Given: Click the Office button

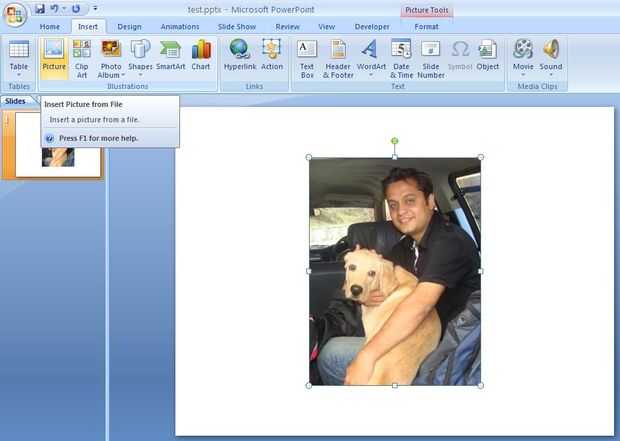Looking at the screenshot, I should tap(15, 15).
